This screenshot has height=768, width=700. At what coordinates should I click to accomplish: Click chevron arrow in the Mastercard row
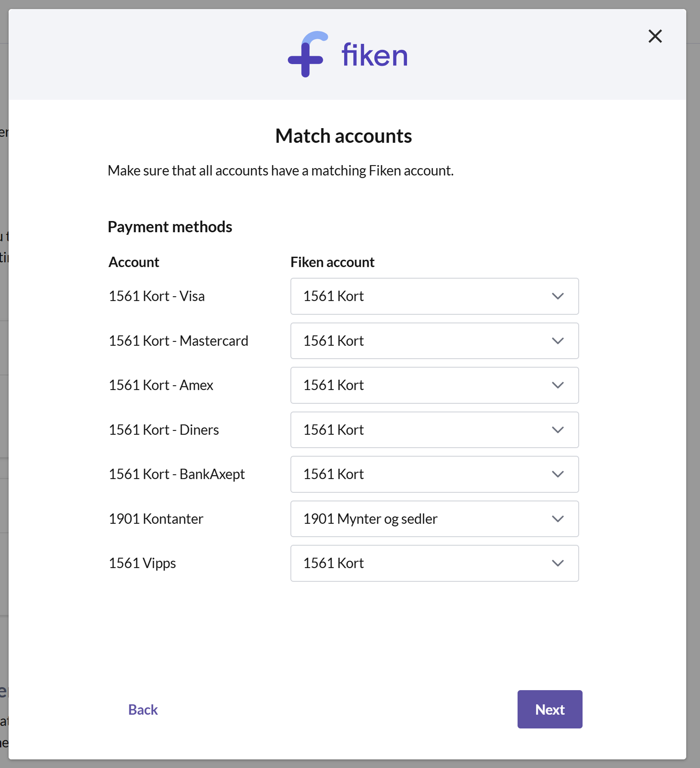[558, 341]
